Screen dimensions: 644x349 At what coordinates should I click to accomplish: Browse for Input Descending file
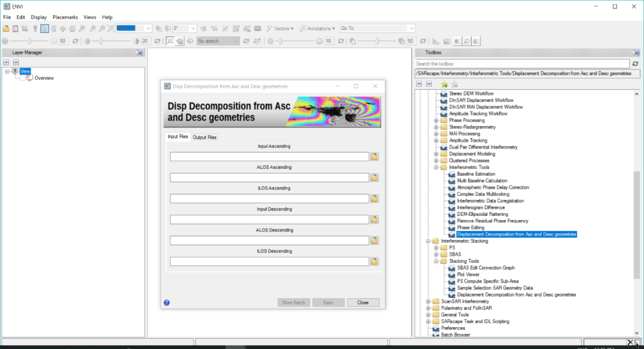point(375,219)
